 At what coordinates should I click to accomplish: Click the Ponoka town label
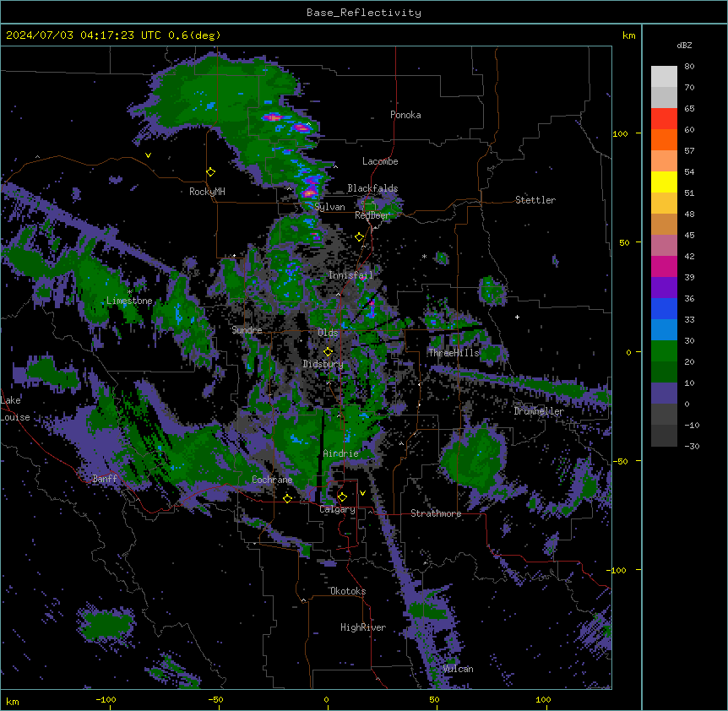tap(405, 115)
